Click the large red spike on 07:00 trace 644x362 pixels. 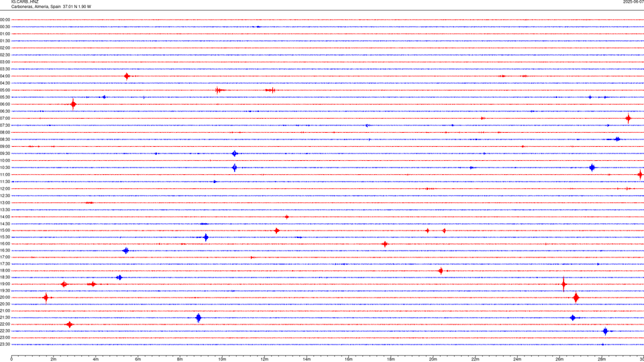[x=628, y=118]
